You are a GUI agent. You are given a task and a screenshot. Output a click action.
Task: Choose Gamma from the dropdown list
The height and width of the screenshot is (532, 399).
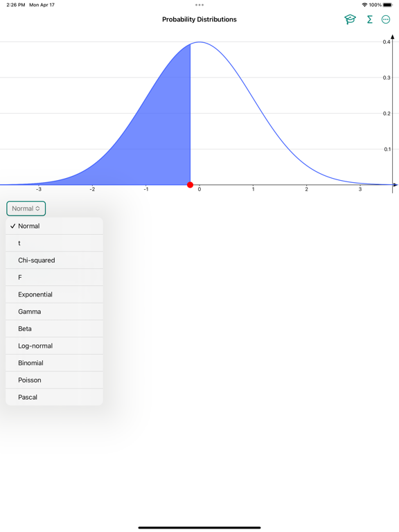click(54, 312)
